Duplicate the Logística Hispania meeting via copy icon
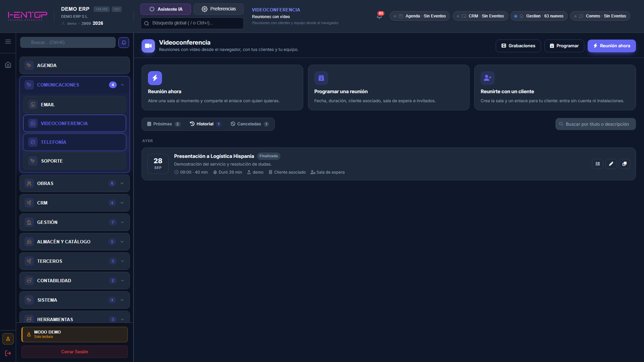Screen dimensions: 644x362 625,164
